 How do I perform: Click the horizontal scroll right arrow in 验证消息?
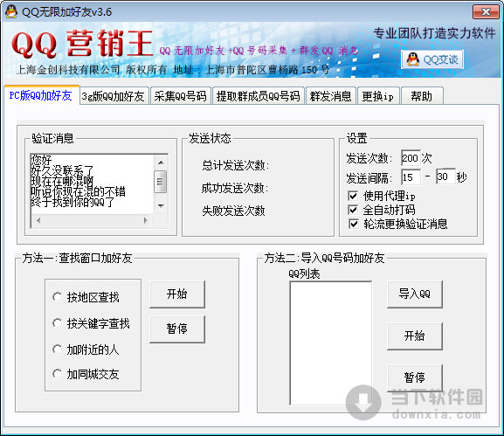click(x=146, y=220)
